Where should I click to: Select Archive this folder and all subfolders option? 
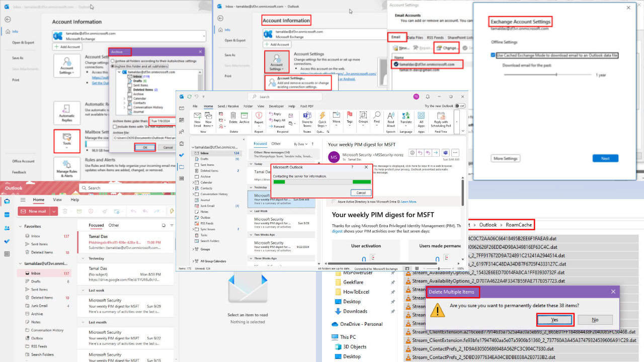tap(113, 65)
